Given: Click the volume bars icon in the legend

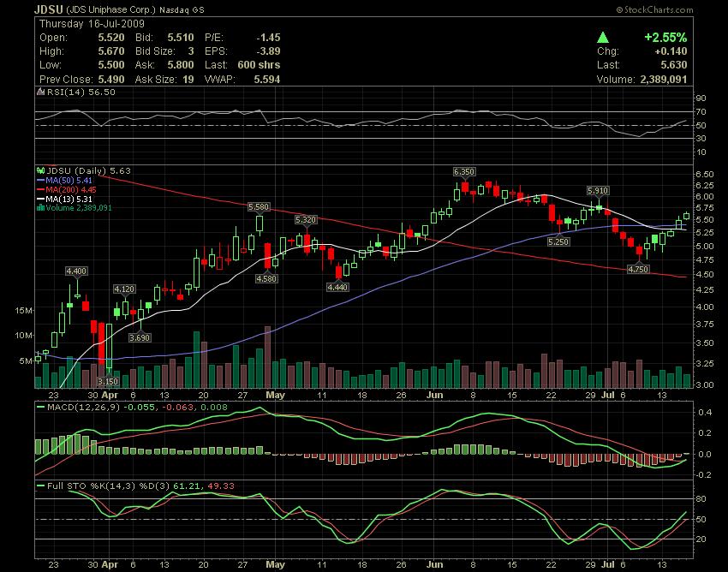Looking at the screenshot, I should click(41, 208).
